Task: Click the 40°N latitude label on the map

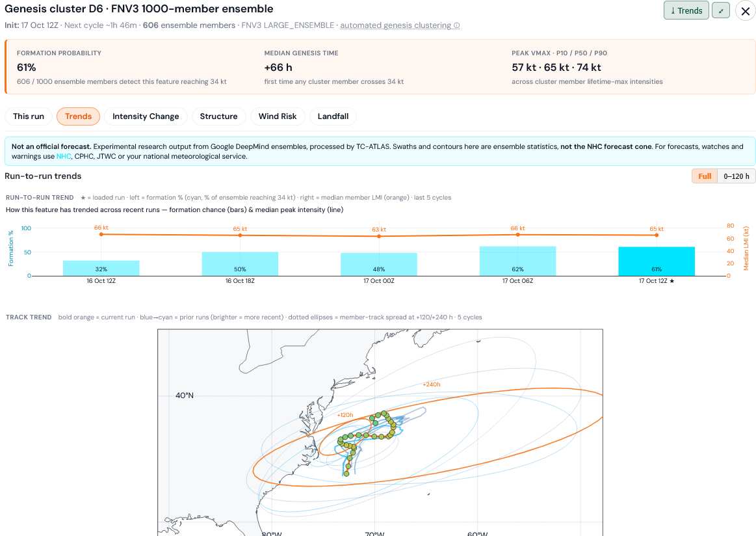Action: tap(184, 395)
